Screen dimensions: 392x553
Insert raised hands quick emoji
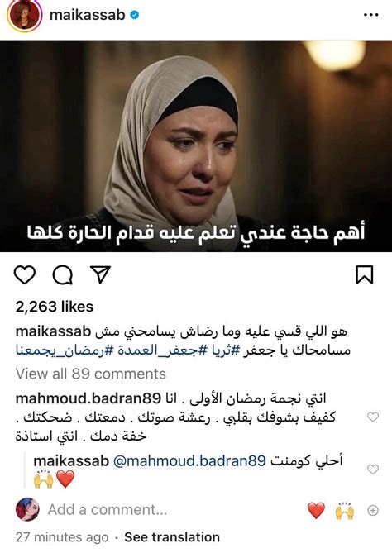344,510
